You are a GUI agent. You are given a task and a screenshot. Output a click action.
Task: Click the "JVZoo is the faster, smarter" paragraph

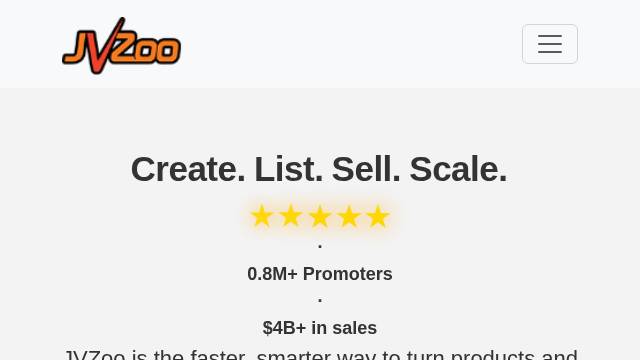pos(320,354)
